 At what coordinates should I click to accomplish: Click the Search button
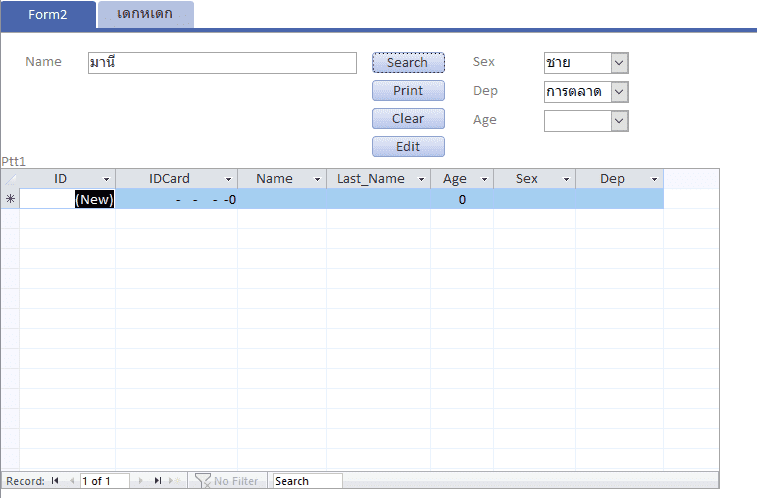408,63
